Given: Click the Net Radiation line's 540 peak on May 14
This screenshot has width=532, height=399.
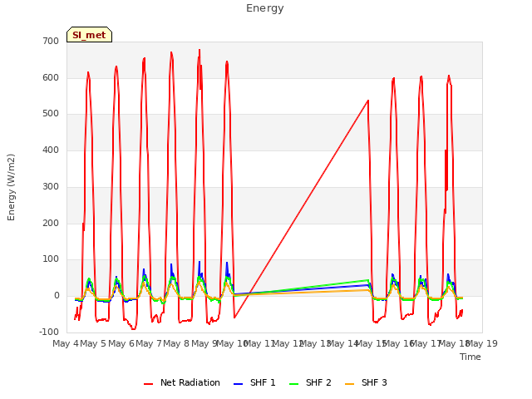Looking at the screenshot, I should (x=368, y=101).
